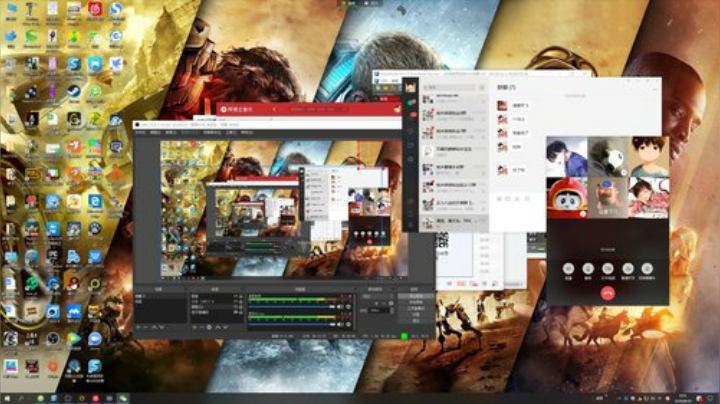Screen dimensions: 720x404
Task: Remove the scene with the OBS minus button
Action: pos(146,327)
